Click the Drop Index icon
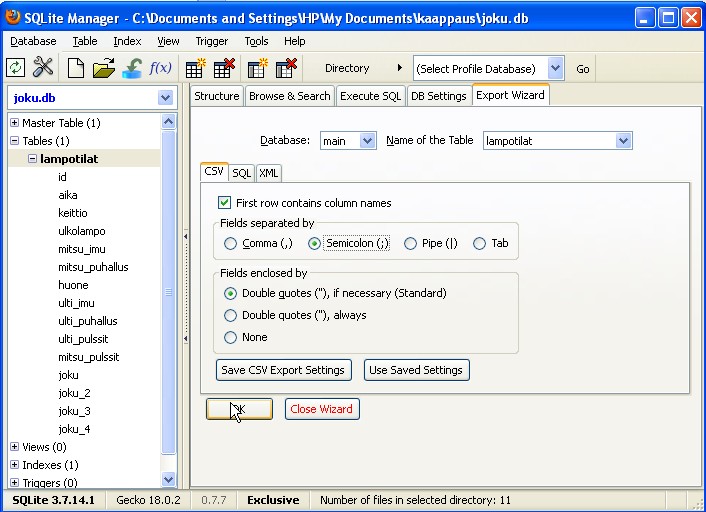Image resolution: width=706 pixels, height=512 pixels. coord(286,68)
